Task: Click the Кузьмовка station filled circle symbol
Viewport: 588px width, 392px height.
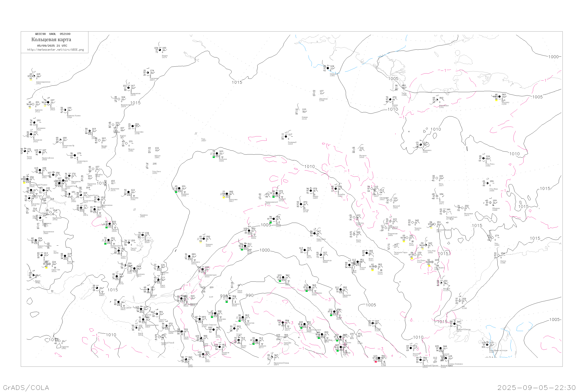Action: pos(133,126)
